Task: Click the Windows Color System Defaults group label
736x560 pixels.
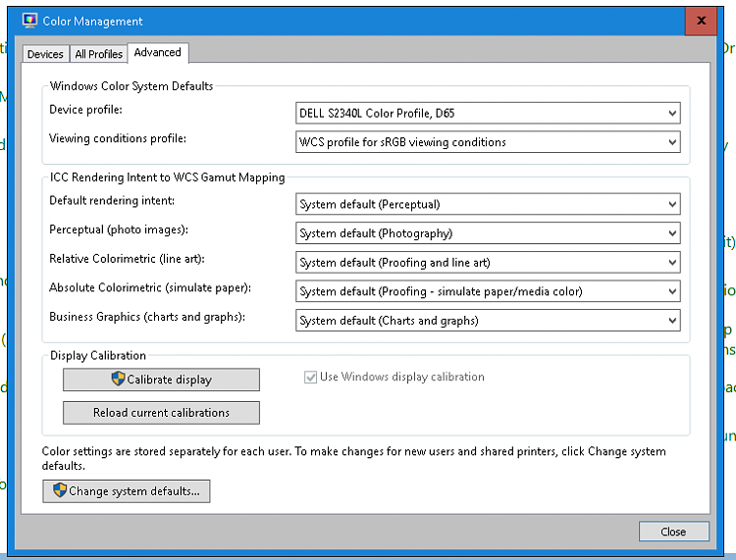Action: 131,86
